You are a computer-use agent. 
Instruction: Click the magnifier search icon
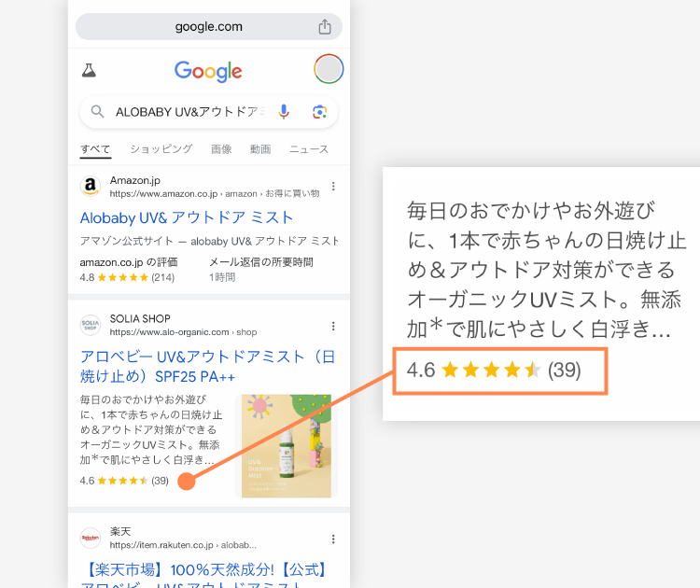tap(97, 112)
